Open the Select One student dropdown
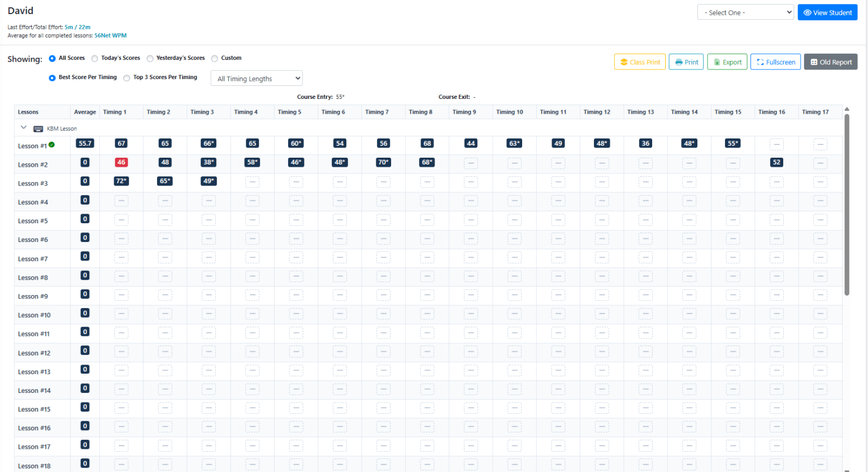868x472 pixels. point(745,12)
